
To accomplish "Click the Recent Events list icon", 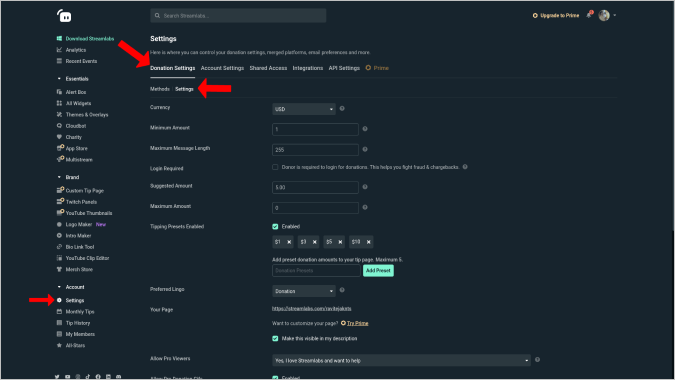I will click(59, 61).
